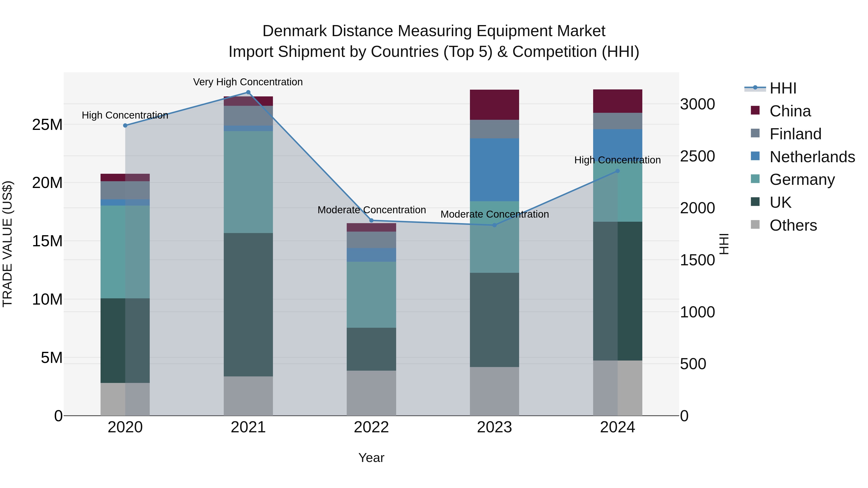Click the 'Very High Concentration' annotation
This screenshot has height=488, width=868.
[248, 82]
